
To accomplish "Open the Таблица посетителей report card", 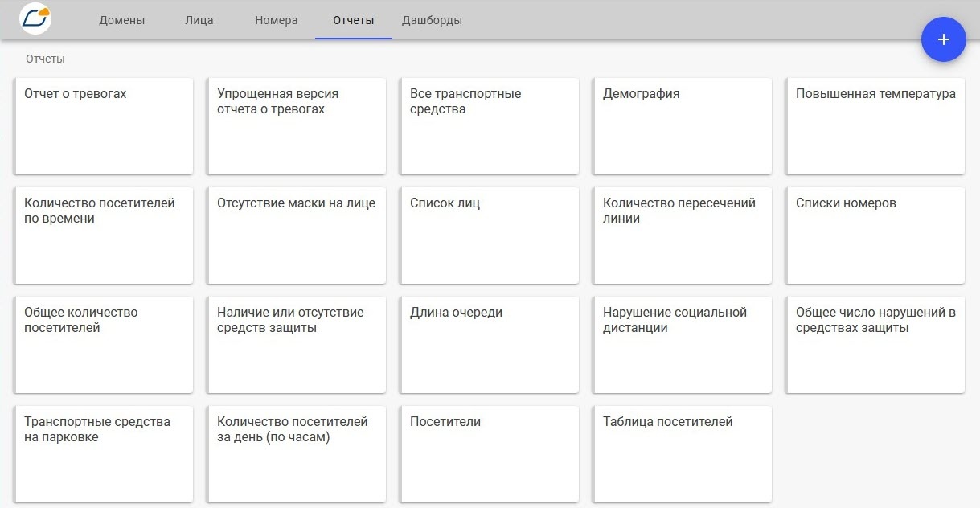I will pos(683,454).
